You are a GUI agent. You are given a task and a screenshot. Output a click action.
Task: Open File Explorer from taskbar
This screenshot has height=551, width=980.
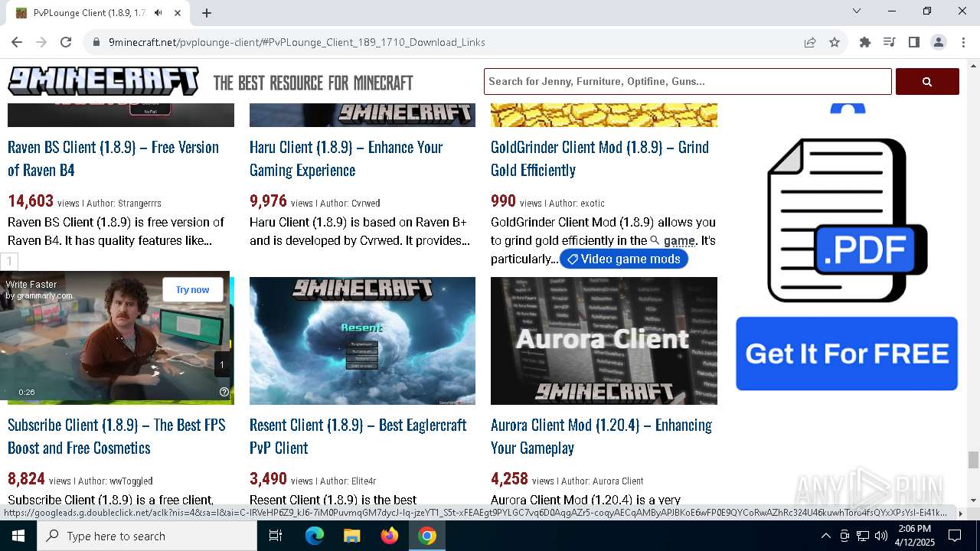point(351,536)
